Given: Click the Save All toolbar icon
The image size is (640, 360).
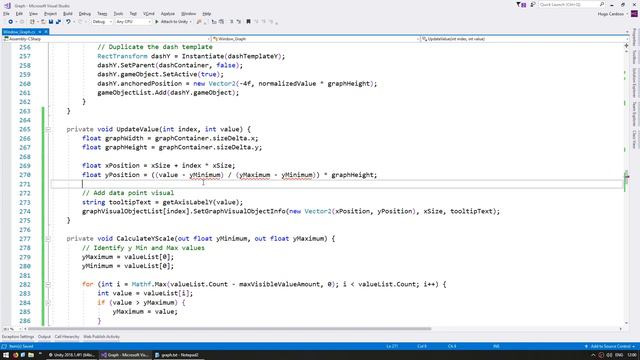Looking at the screenshot, I should click(x=58, y=22).
